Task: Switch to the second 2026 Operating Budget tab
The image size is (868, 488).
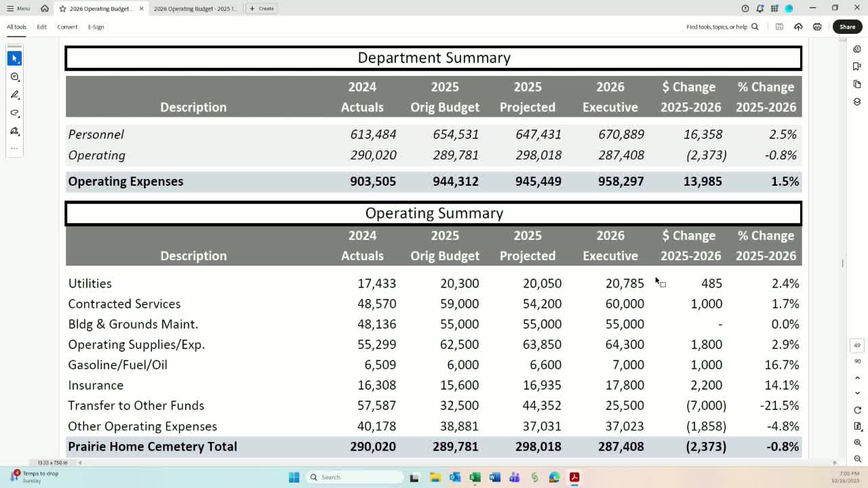Action: point(195,9)
